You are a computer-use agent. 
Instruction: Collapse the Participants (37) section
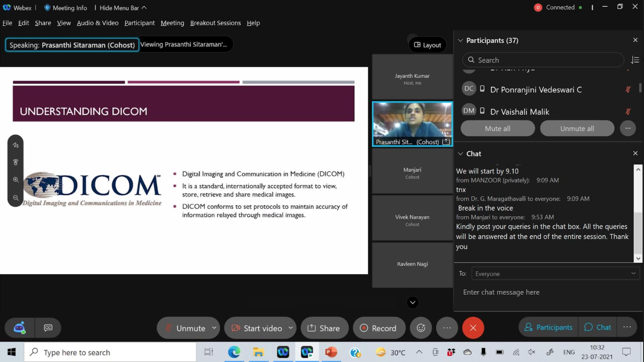461,41
